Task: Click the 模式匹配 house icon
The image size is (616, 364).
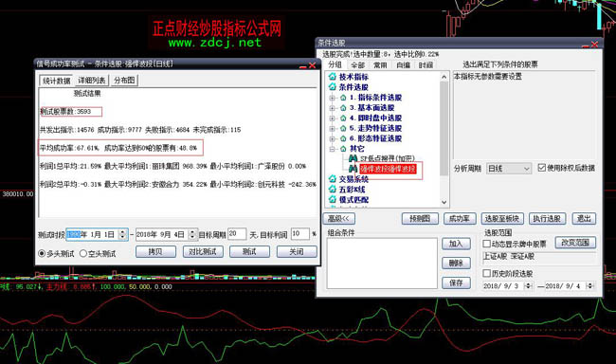Action: (x=333, y=199)
